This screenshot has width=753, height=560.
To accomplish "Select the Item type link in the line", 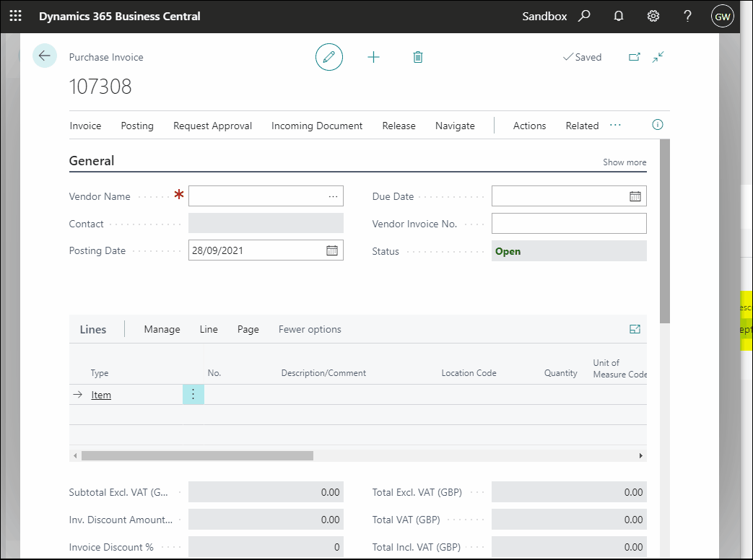I will (101, 394).
